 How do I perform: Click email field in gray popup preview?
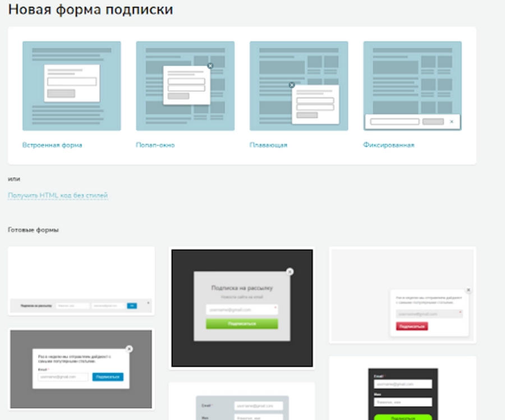click(x=63, y=377)
